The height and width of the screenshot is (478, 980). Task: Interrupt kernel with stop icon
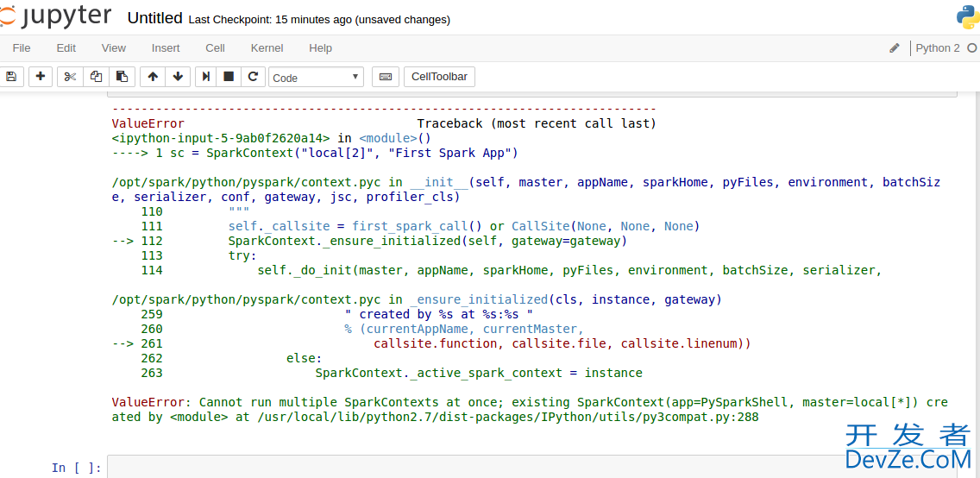[x=229, y=77]
